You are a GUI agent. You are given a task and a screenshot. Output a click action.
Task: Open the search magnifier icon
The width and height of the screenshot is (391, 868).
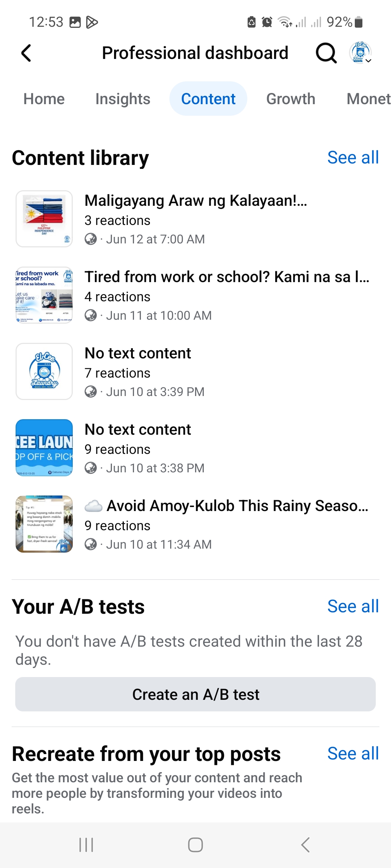[326, 53]
